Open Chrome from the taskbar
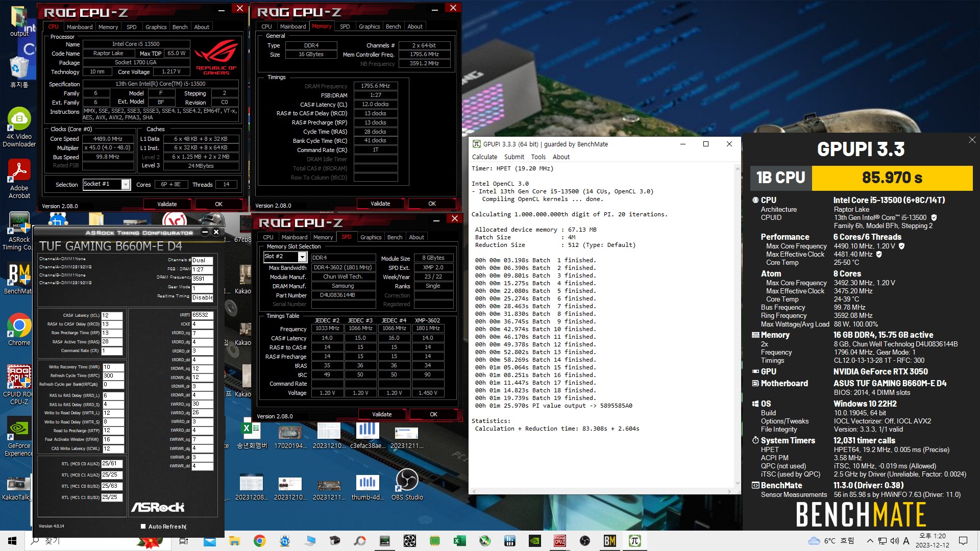This screenshot has width=980, height=551. (259, 541)
